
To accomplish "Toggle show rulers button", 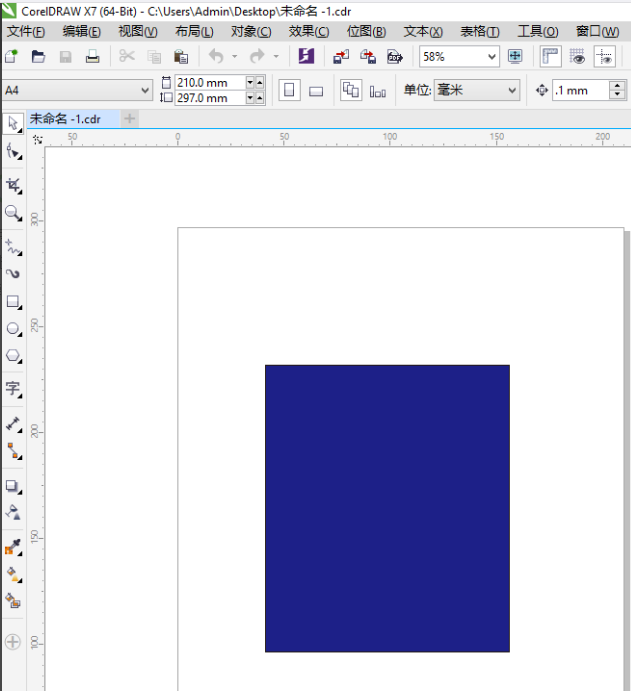I will [551, 57].
